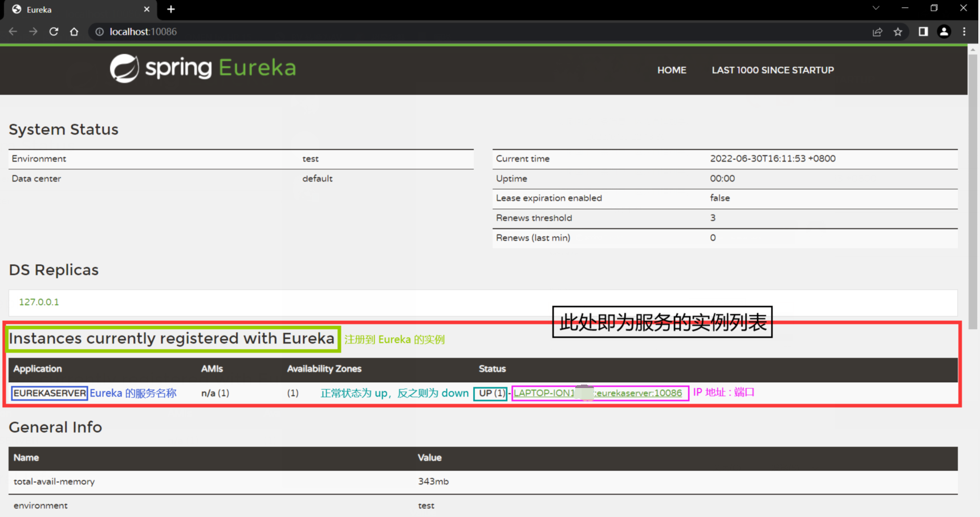The width and height of the screenshot is (980, 517).
Task: Select the EUREKASERVER application name
Action: click(x=50, y=393)
